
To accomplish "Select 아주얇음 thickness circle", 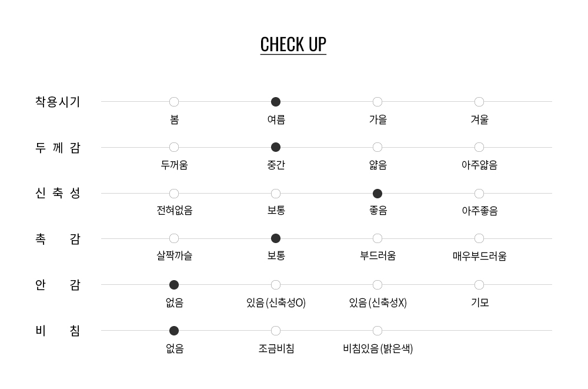I will 479,147.
